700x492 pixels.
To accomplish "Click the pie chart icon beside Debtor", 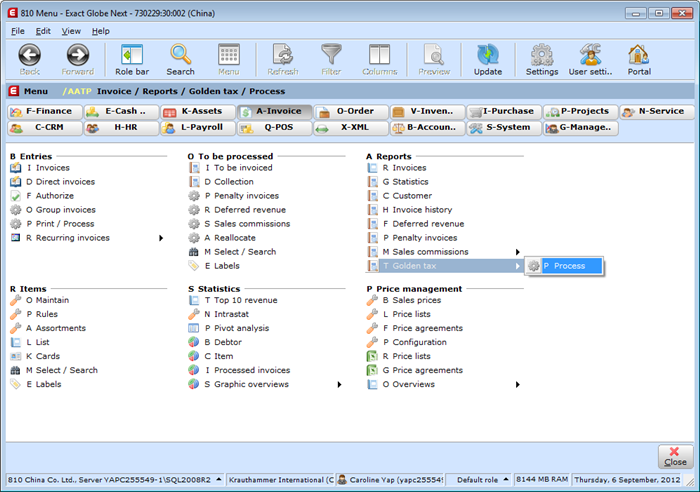I will pos(193,342).
